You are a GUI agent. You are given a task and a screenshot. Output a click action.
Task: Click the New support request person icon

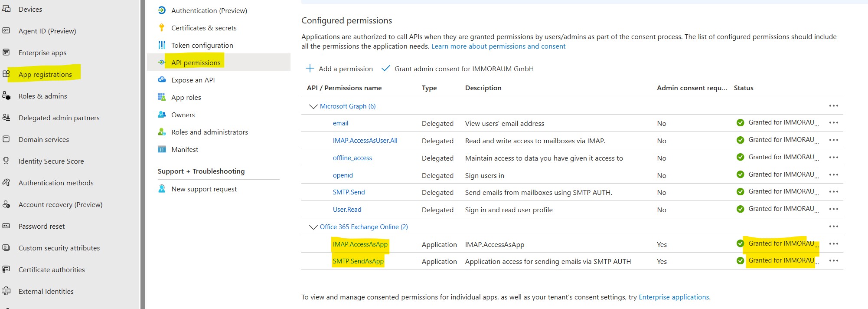pyautogui.click(x=162, y=189)
